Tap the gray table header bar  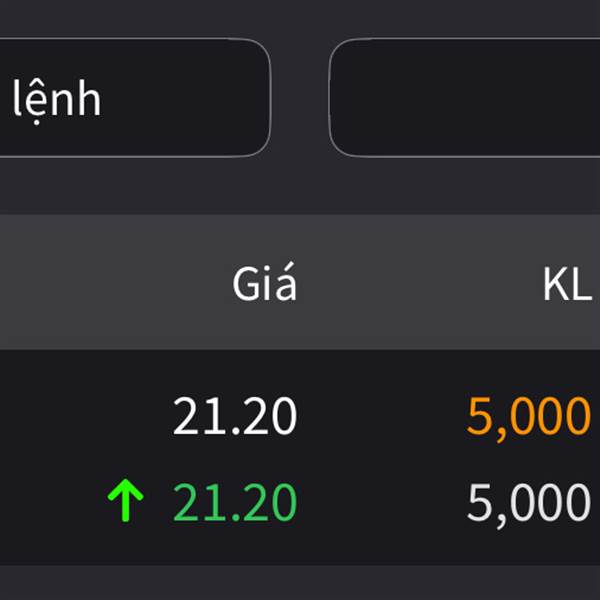(300, 282)
